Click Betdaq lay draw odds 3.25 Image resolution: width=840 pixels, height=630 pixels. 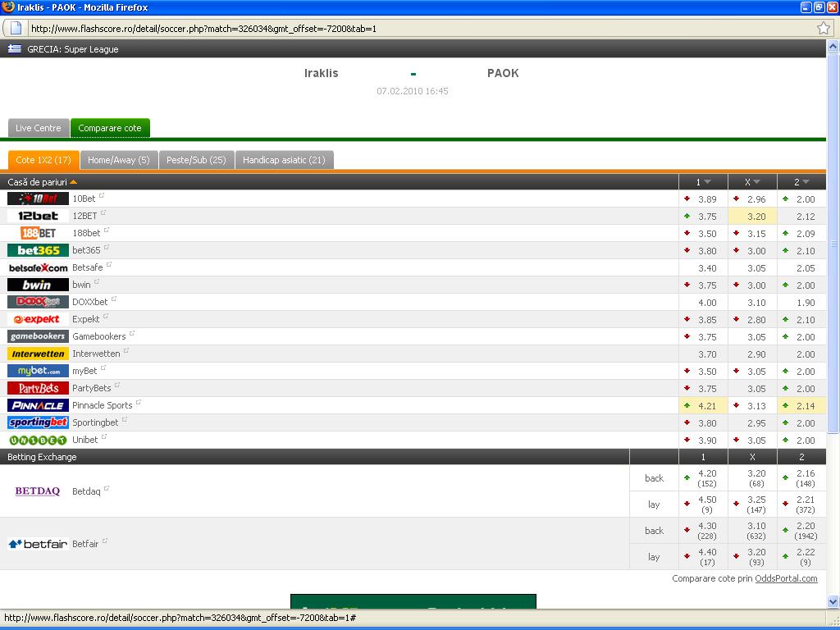coord(756,500)
